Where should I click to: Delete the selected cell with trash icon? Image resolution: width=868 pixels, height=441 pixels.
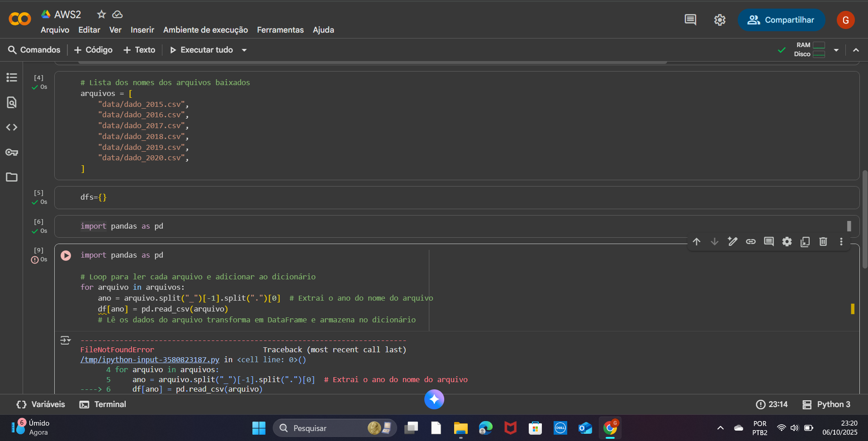[x=823, y=242]
